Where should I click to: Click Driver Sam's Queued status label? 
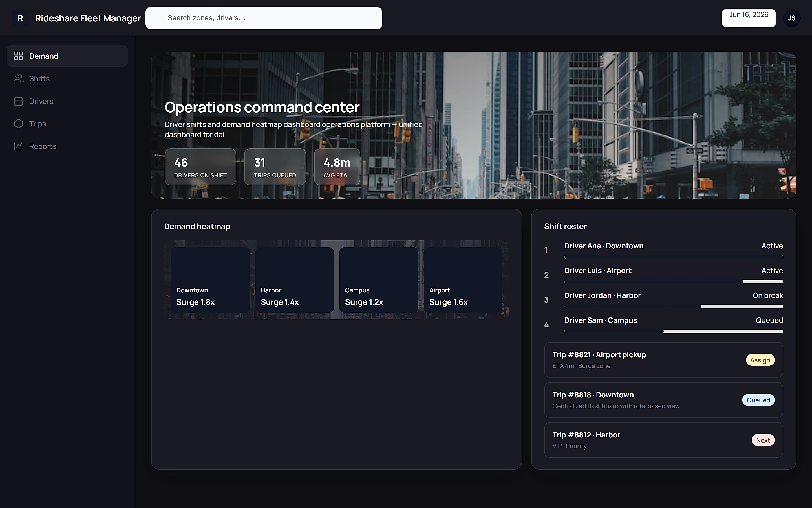[769, 321]
